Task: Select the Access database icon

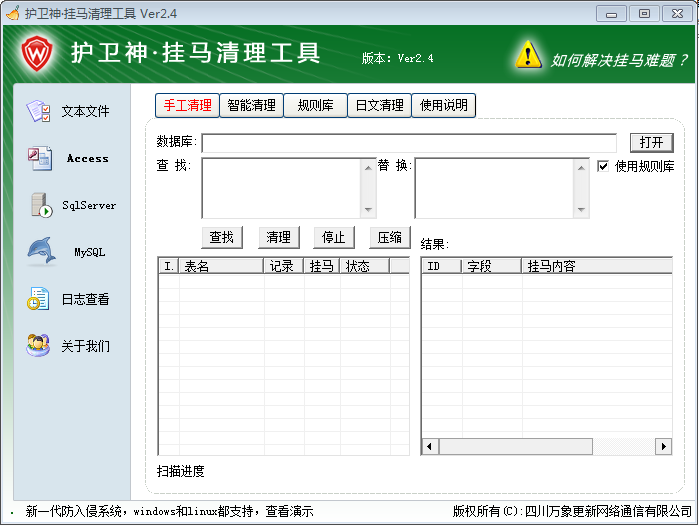Action: coord(40,158)
